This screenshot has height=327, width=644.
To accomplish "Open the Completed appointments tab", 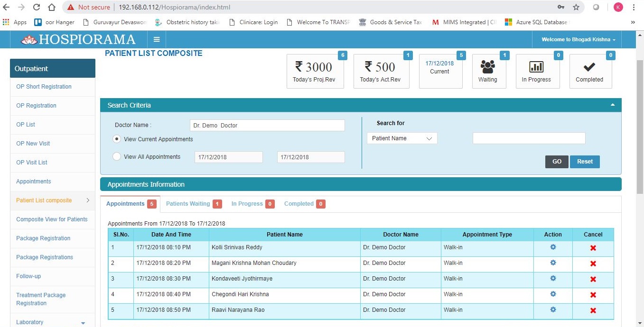I will pyautogui.click(x=299, y=203).
